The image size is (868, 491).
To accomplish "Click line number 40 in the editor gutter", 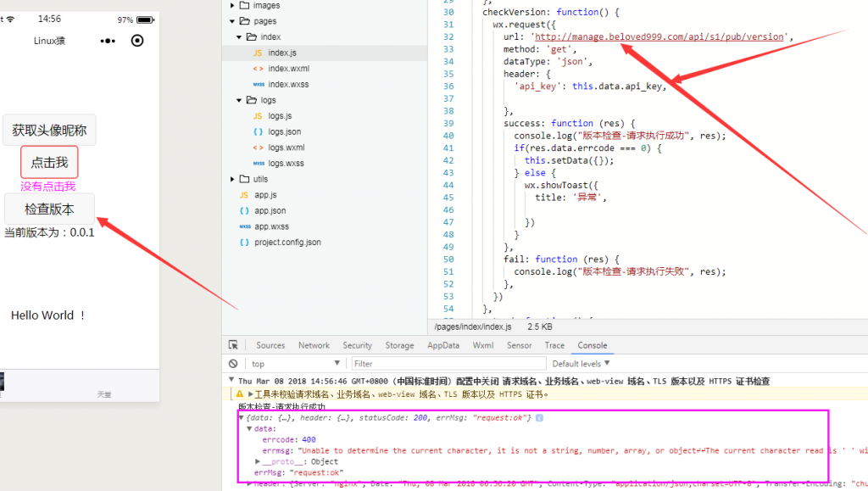I will pos(448,136).
